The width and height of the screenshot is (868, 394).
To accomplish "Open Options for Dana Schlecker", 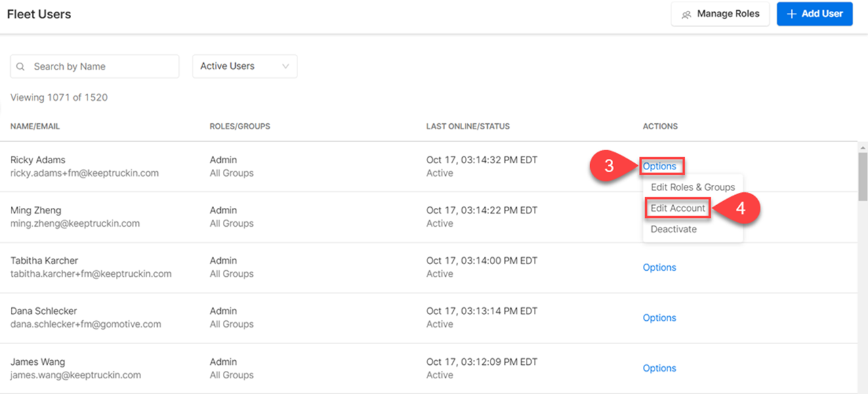I will tap(659, 318).
